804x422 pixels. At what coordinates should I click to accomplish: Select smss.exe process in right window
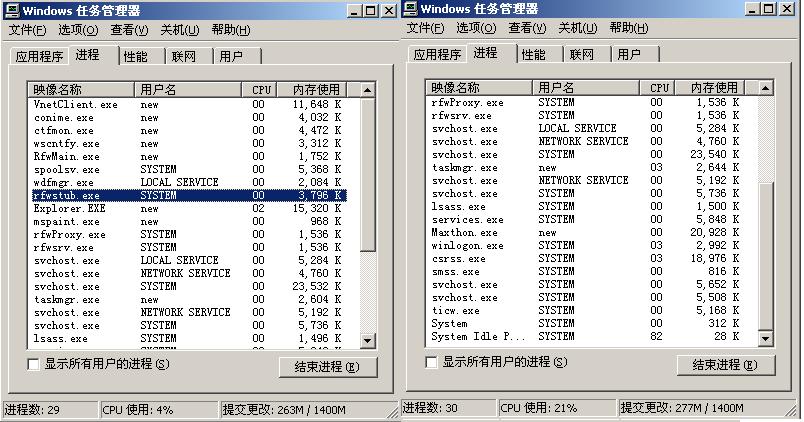click(x=586, y=271)
